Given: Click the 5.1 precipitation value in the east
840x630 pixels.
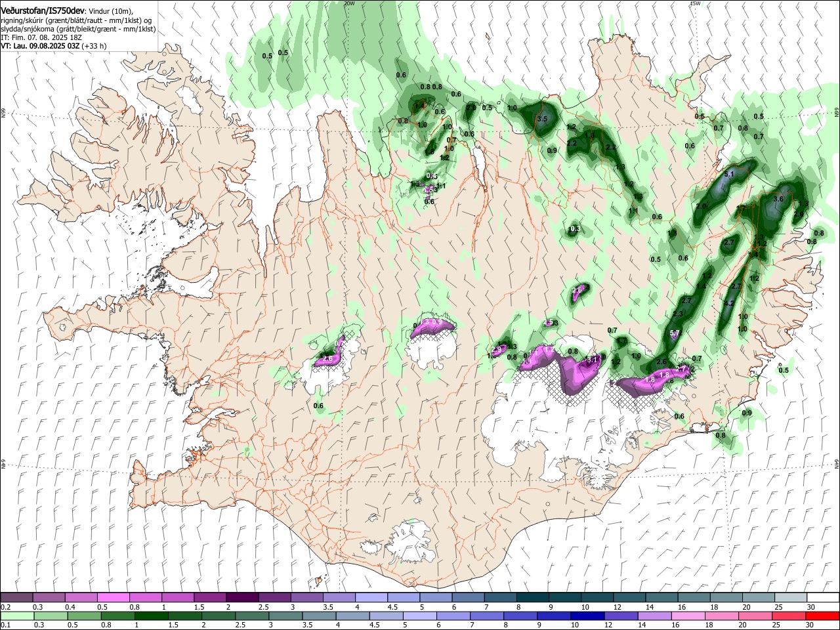Looking at the screenshot, I should pyautogui.click(x=728, y=175).
